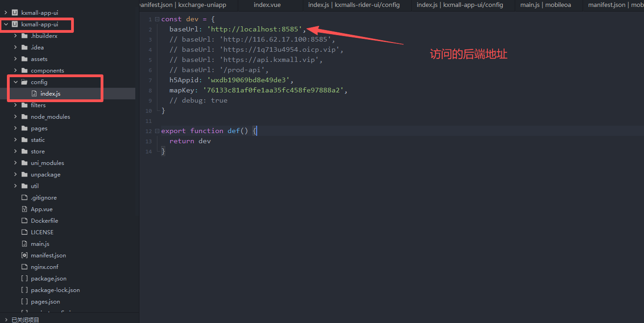The height and width of the screenshot is (323, 644).
Task: Click the node_modules folder icon
Action: [24, 117]
